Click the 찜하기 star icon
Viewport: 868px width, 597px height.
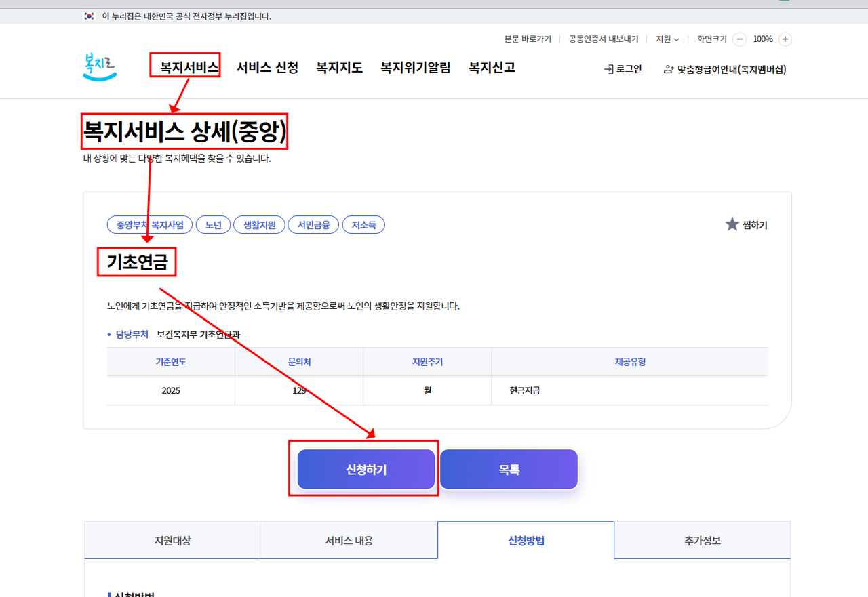tap(732, 224)
